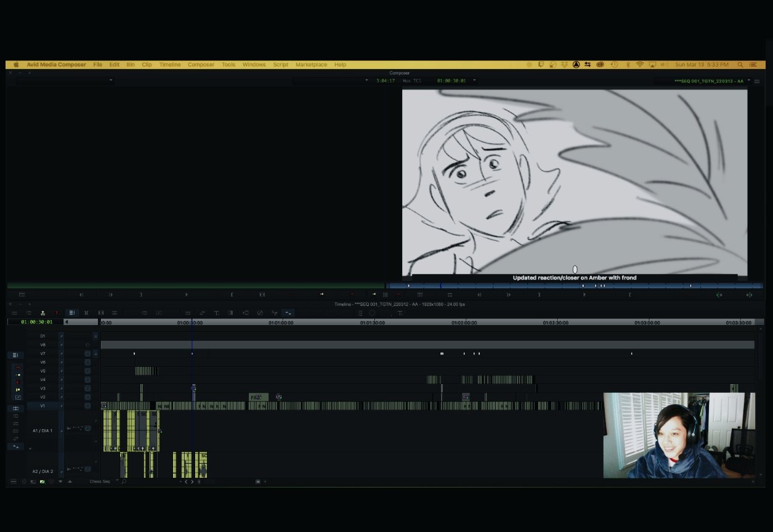Click the green highlighted icon in timeline bottom bar

point(42,482)
